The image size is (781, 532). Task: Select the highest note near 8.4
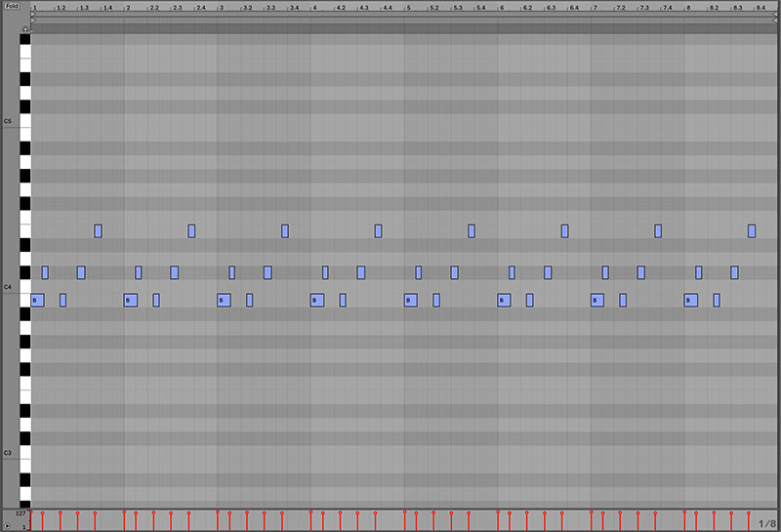click(752, 230)
